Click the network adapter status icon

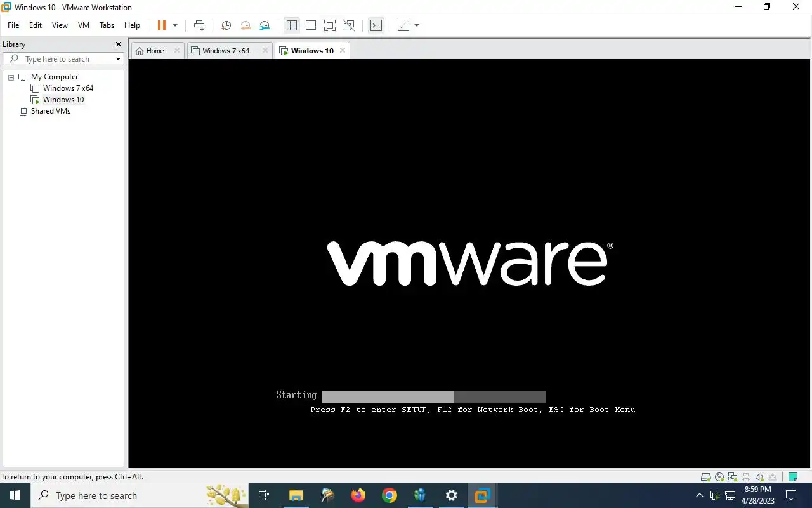(733, 477)
